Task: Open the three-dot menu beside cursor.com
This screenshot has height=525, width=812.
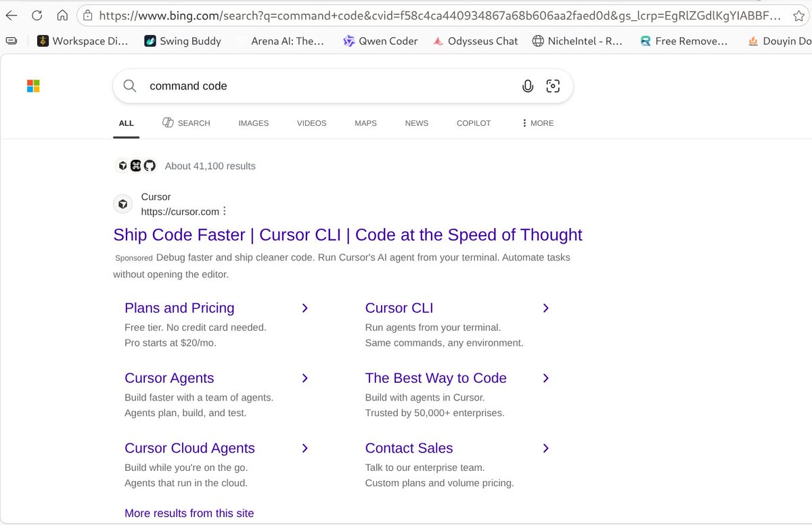Action: 225,211
